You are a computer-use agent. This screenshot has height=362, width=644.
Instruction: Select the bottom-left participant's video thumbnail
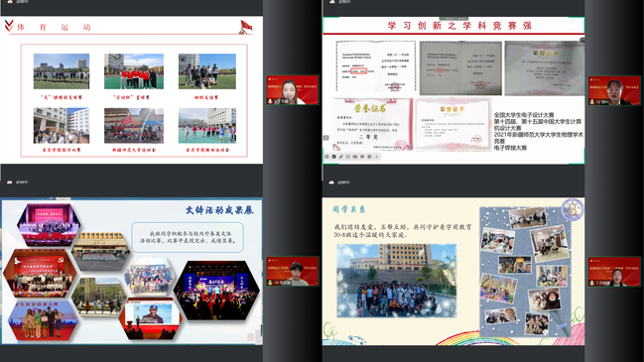tap(293, 272)
